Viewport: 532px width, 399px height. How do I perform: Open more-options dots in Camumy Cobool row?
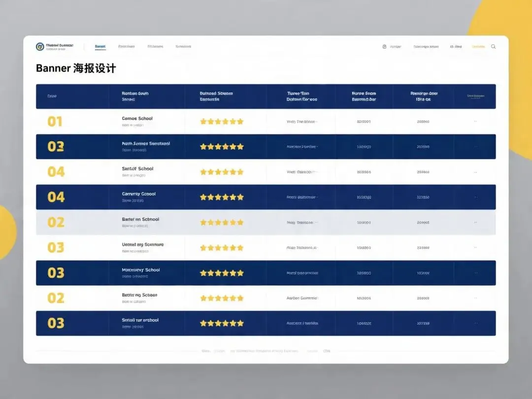click(x=476, y=197)
